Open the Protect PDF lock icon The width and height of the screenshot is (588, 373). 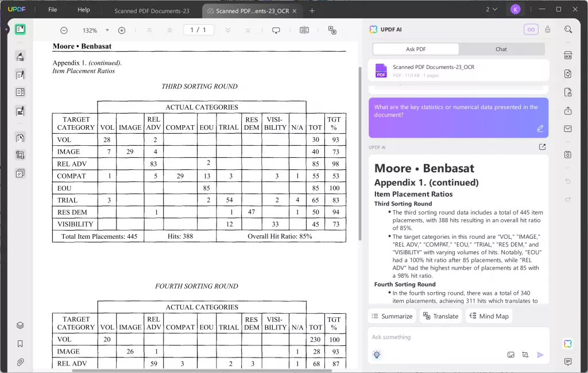coord(568,92)
